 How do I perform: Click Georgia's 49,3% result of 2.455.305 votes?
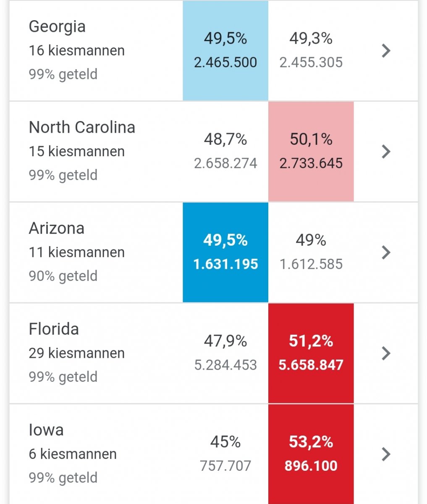point(311,50)
